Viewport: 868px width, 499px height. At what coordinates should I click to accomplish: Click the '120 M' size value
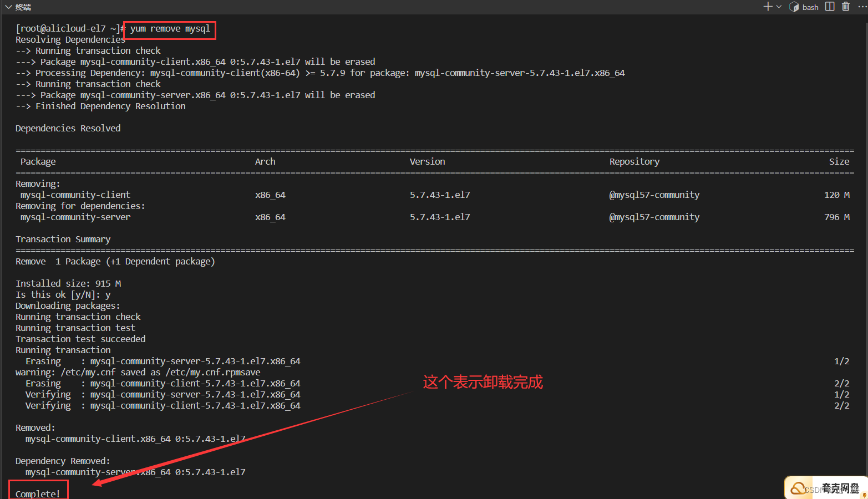pyautogui.click(x=837, y=195)
